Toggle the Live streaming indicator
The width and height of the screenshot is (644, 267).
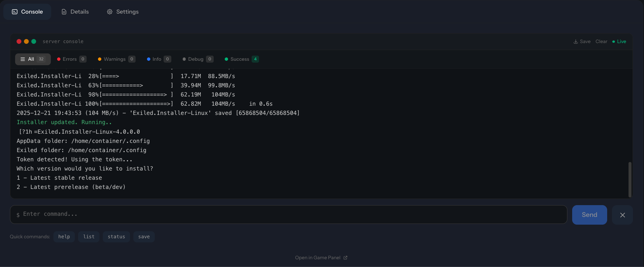click(x=619, y=42)
